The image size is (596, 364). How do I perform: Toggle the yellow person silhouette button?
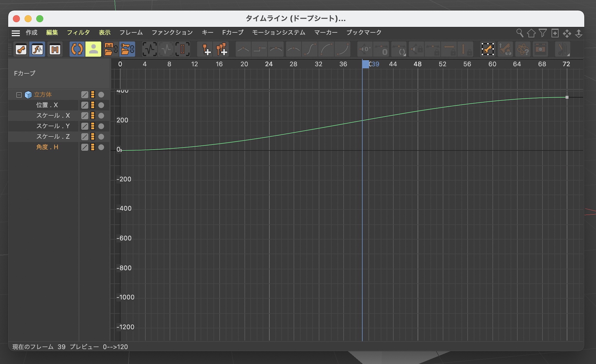tap(93, 49)
